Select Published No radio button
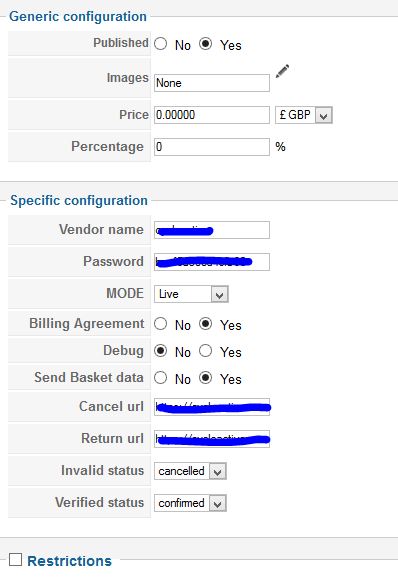 [161, 44]
